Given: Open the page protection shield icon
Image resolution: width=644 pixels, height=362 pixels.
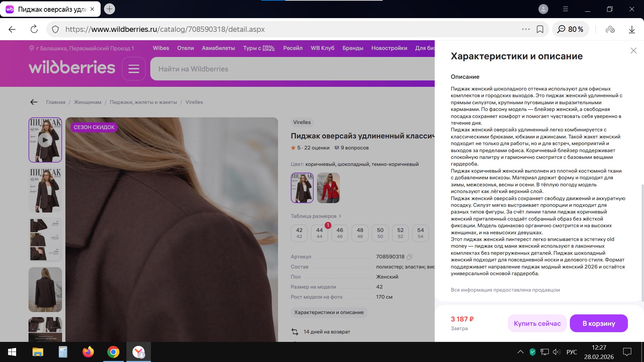Looking at the screenshot, I should (x=56, y=29).
